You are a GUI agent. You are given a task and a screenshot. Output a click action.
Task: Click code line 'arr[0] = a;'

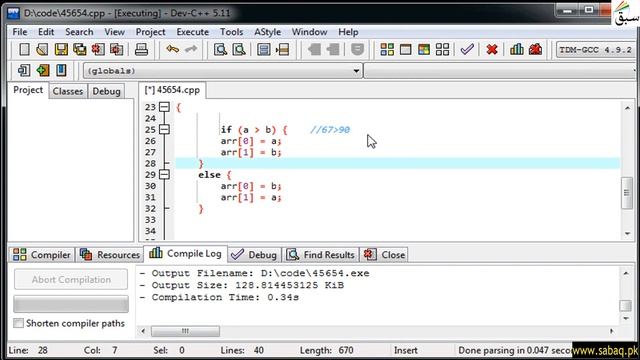[x=251, y=141]
